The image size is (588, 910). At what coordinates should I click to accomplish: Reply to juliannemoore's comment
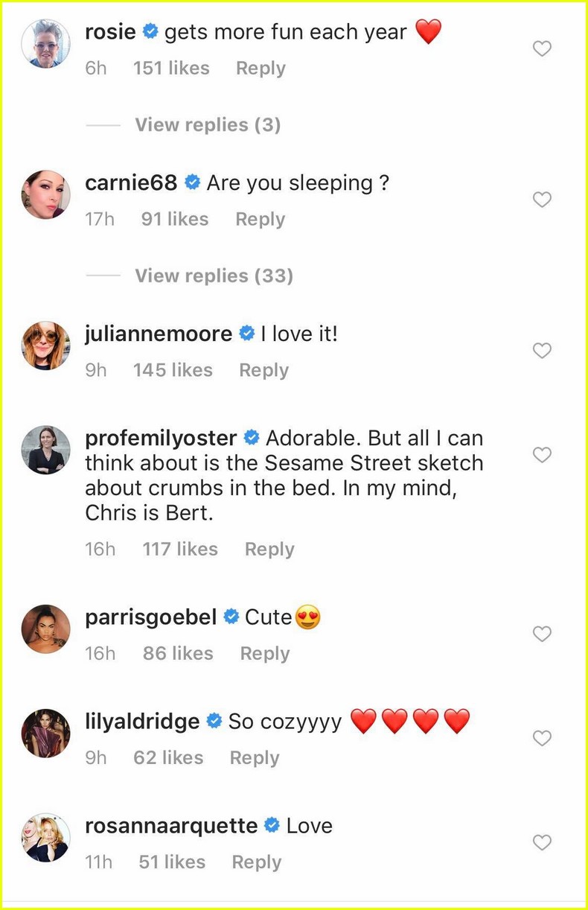click(263, 370)
